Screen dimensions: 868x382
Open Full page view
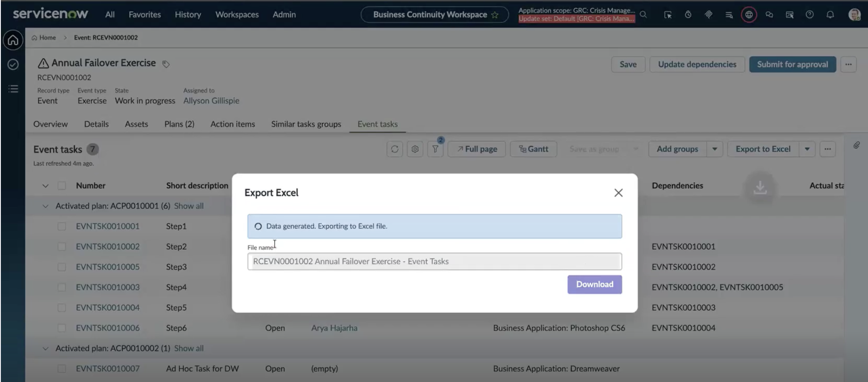(x=476, y=149)
